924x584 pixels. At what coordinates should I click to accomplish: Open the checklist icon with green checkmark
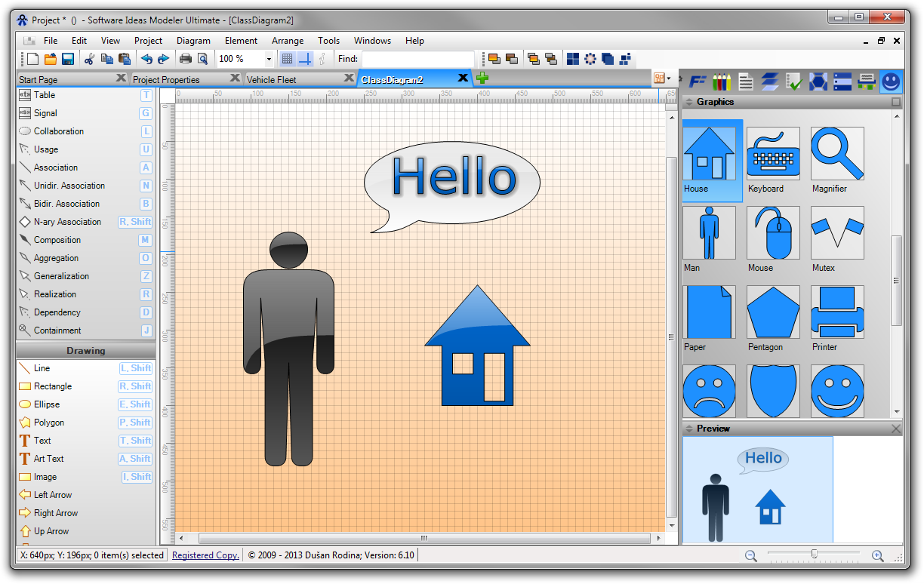(794, 81)
